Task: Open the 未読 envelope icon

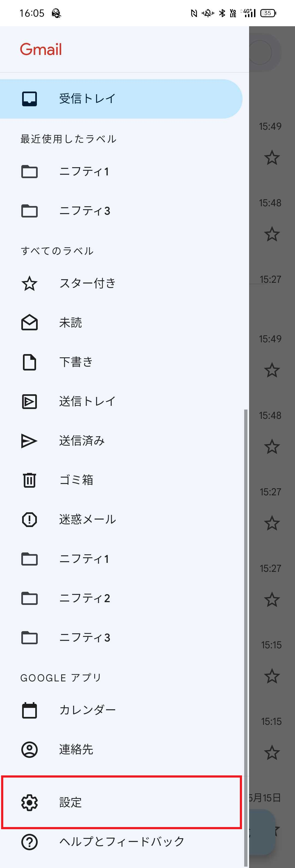Action: [x=29, y=322]
